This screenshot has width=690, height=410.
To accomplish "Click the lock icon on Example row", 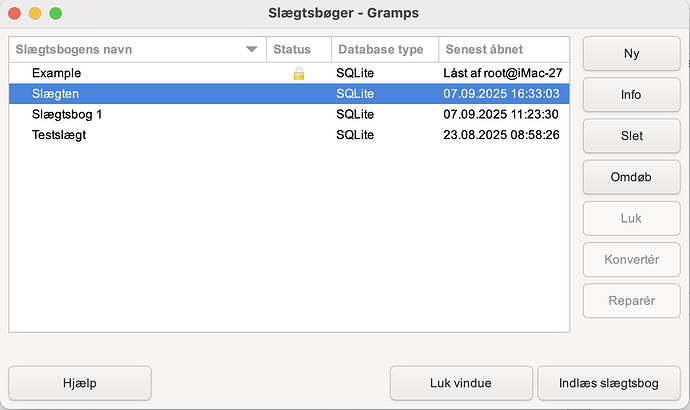I will tap(298, 74).
